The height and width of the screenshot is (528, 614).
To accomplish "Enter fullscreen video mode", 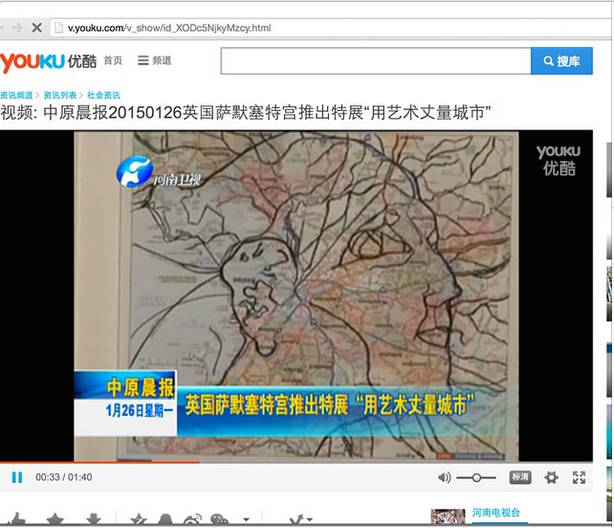I will 579,477.
